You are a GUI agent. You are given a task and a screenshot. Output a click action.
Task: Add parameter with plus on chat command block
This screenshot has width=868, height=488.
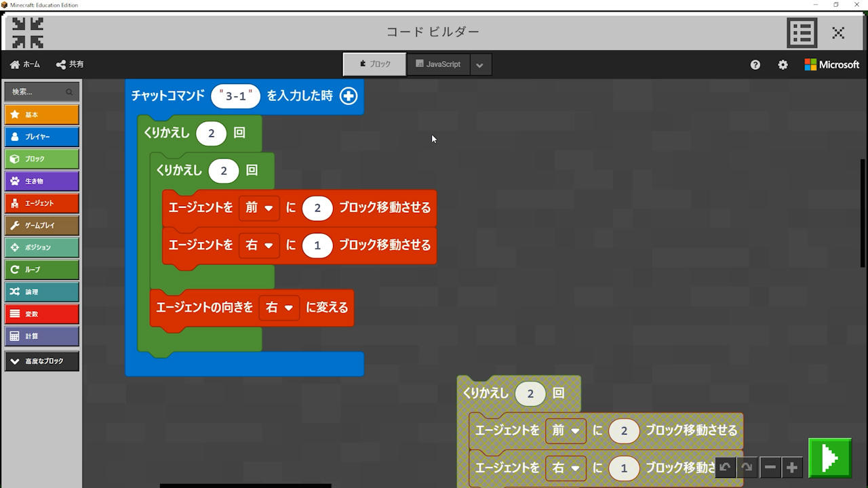click(348, 96)
